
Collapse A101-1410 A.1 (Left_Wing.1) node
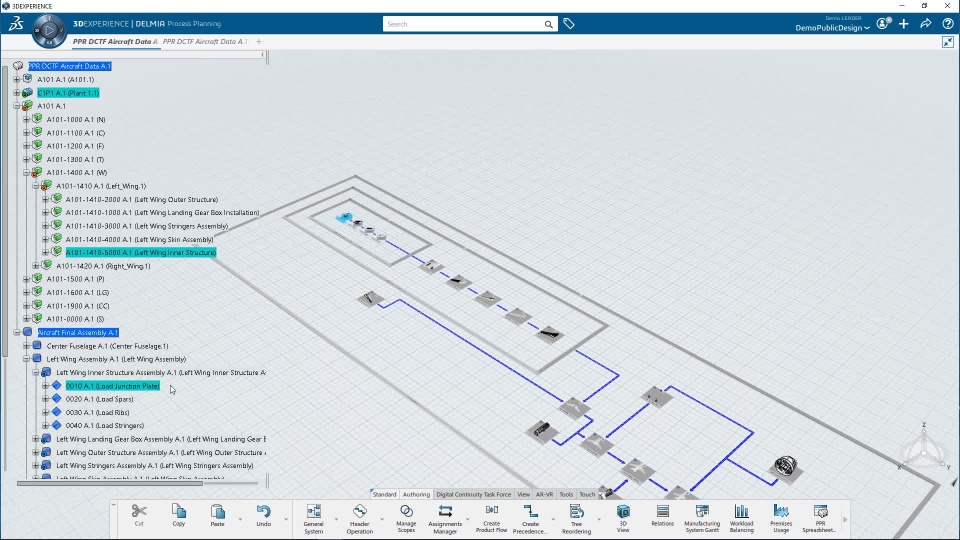pyautogui.click(x=36, y=186)
